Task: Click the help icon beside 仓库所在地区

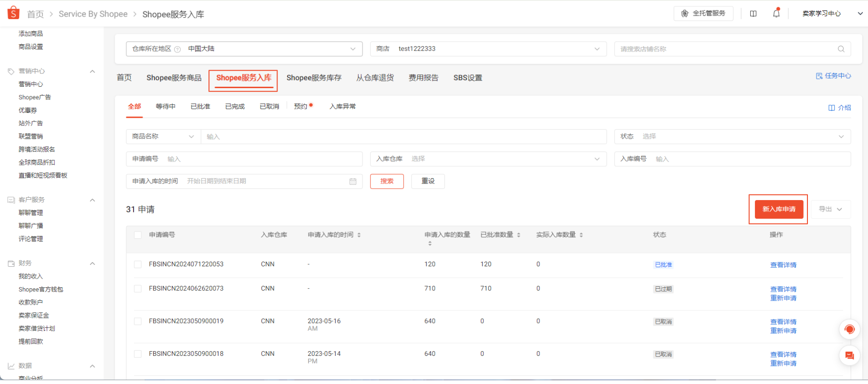Action: tap(177, 49)
